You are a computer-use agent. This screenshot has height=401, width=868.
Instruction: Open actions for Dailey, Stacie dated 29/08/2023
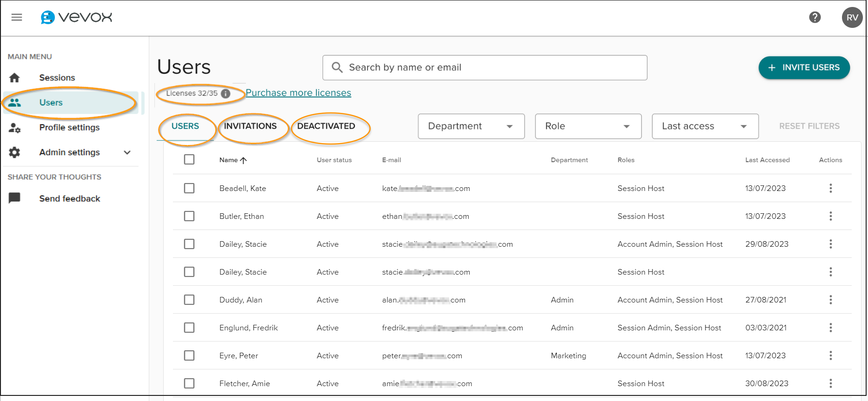(830, 244)
